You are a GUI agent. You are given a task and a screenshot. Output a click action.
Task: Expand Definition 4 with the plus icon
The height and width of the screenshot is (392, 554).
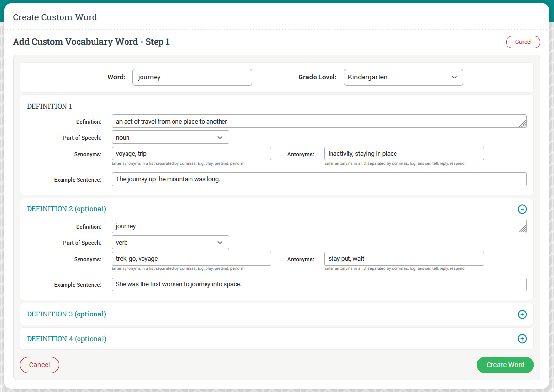[522, 339]
